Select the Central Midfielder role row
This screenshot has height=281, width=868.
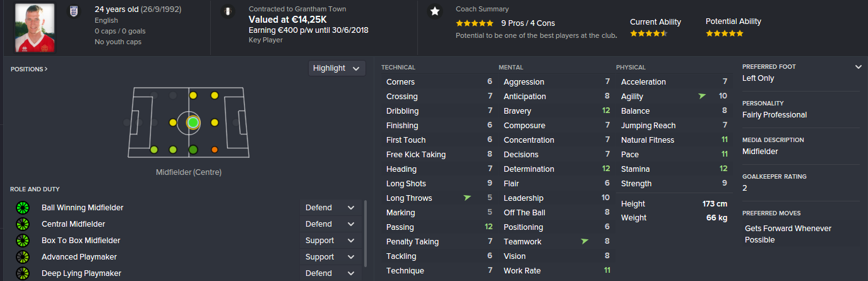click(73, 224)
